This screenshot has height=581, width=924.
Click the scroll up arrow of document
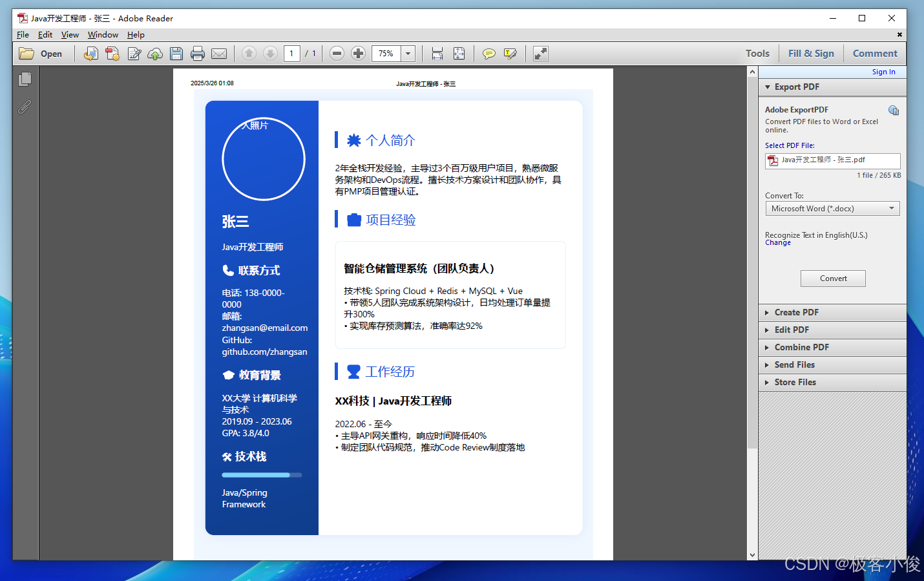pyautogui.click(x=752, y=72)
